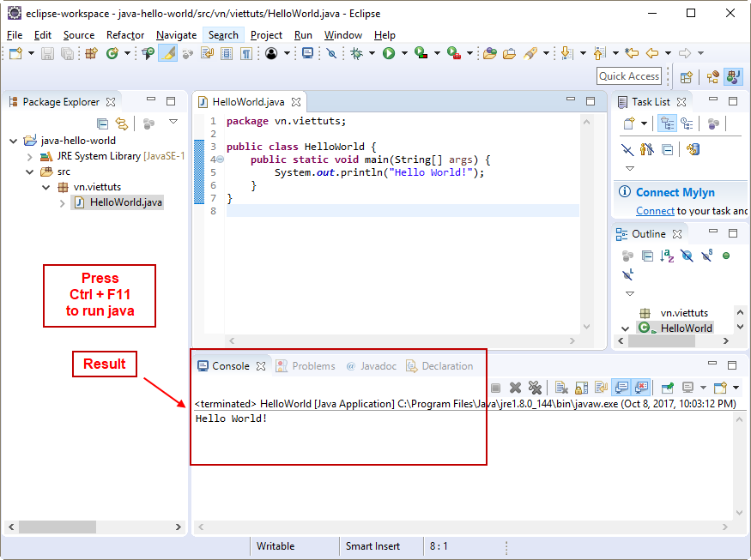Click the External Tools run icon
The height and width of the screenshot is (560, 751).
point(453,53)
